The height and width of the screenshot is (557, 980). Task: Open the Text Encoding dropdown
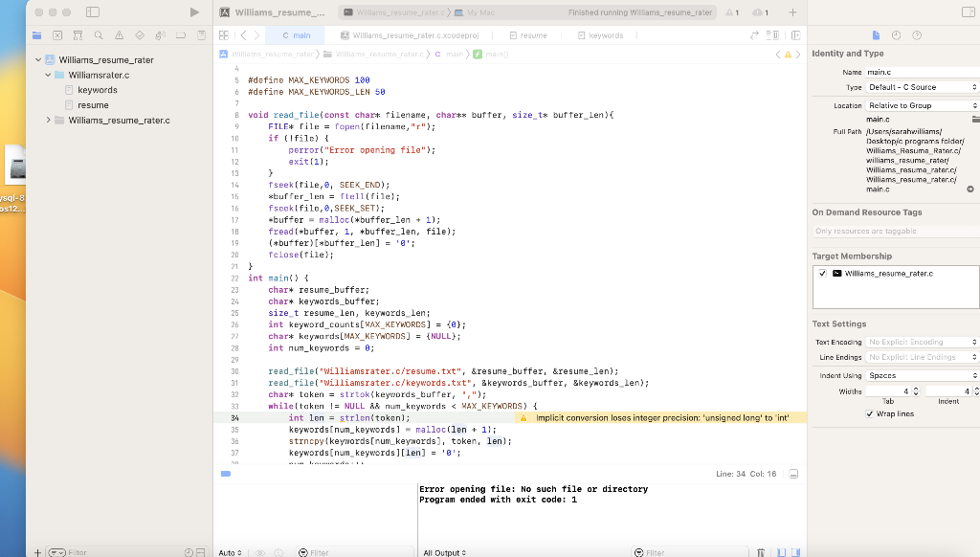(922, 342)
